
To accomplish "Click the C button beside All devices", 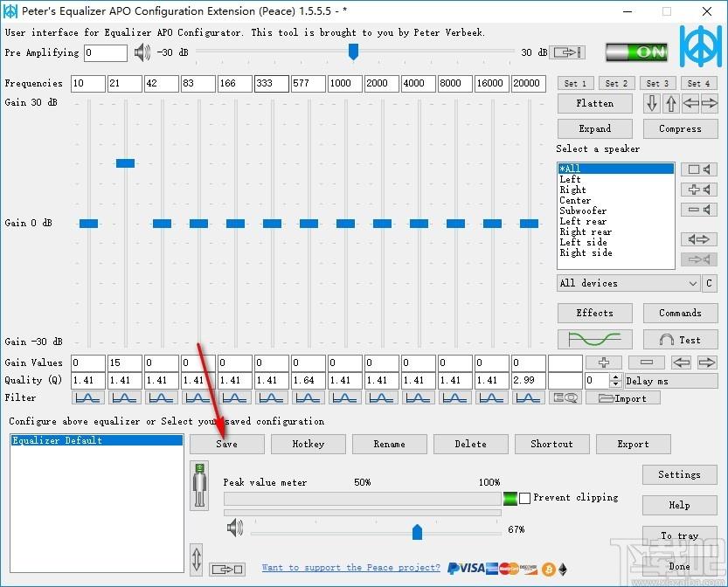I will pos(709,283).
